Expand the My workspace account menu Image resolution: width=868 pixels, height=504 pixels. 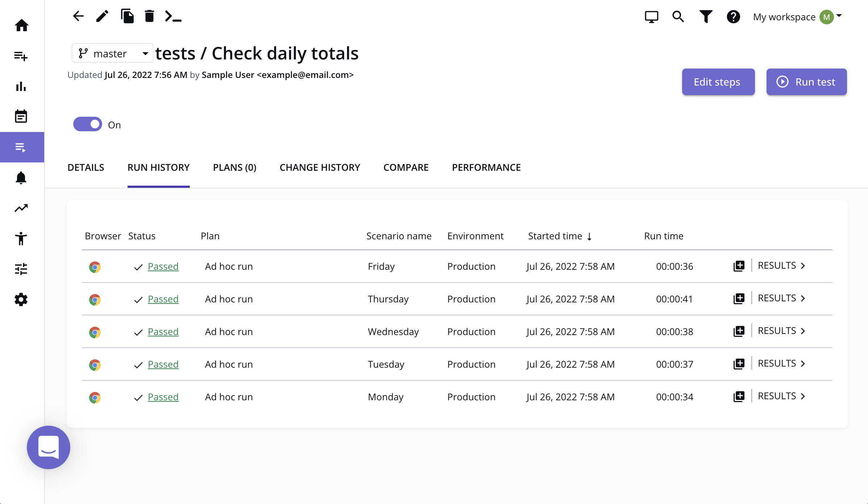tap(797, 17)
